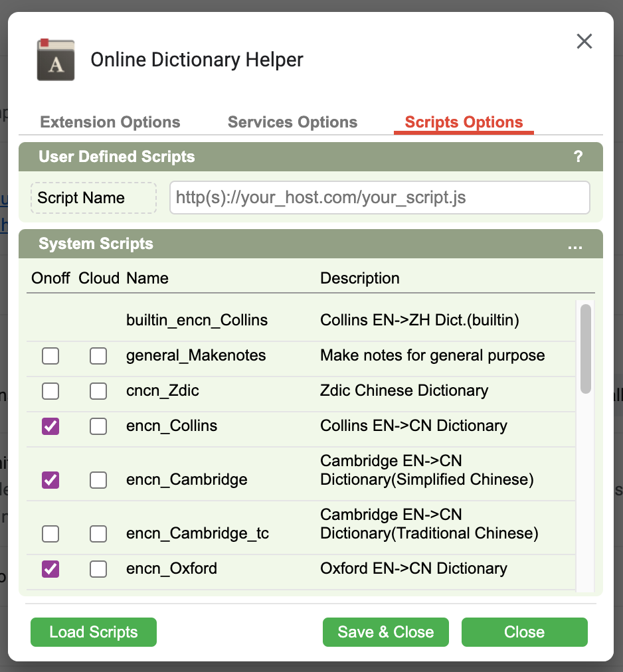Uncheck the encn_Cambridge Onoff checkbox

(x=50, y=480)
